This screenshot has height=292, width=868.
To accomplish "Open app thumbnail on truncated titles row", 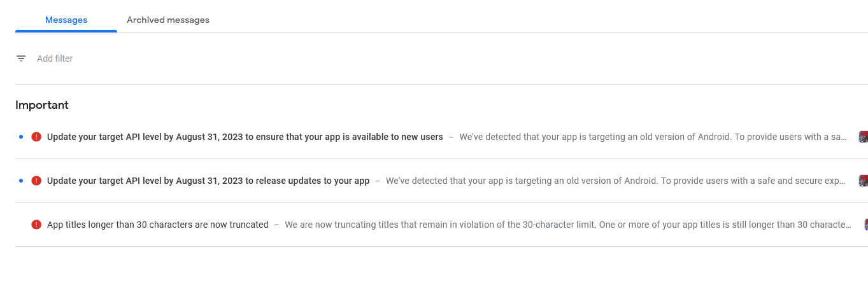I will coord(865,225).
